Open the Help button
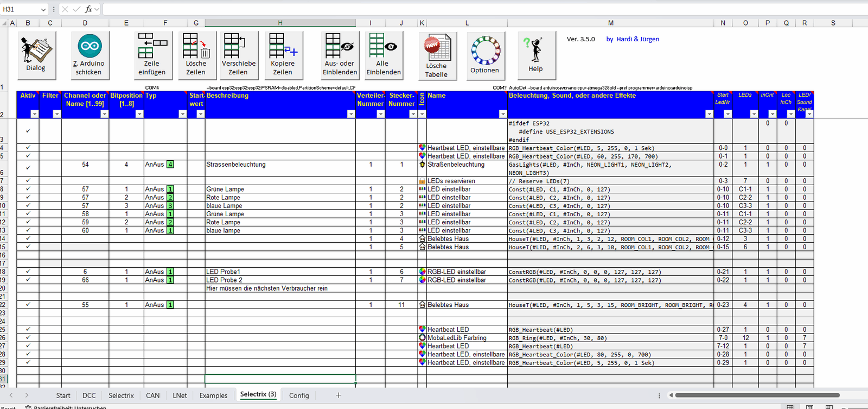The height and width of the screenshot is (409, 868). pos(536,54)
